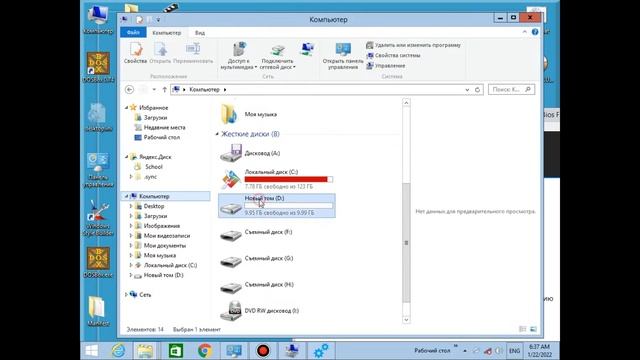Click the Up one level arrow
Viewport: 640px width, 360px height.
(x=164, y=89)
